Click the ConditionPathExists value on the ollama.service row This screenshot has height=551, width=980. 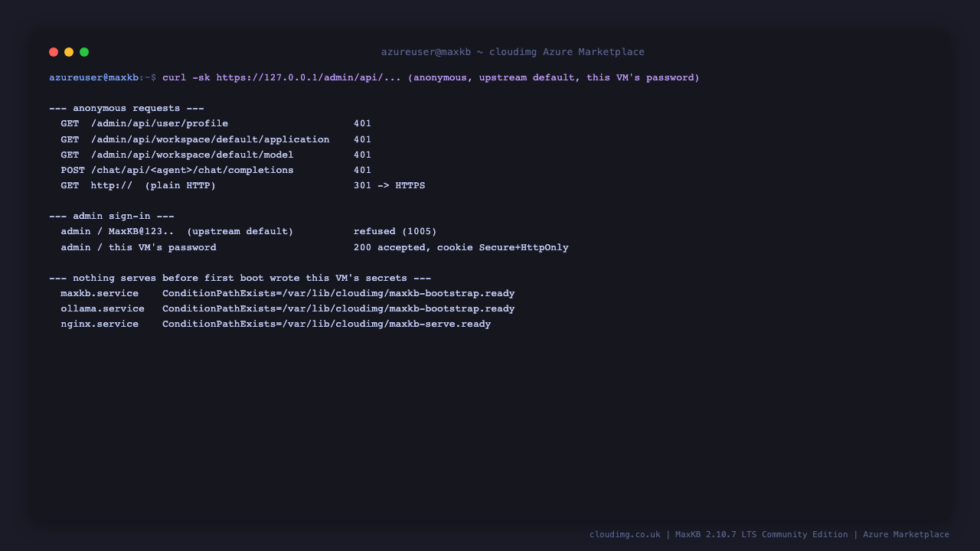coord(338,308)
